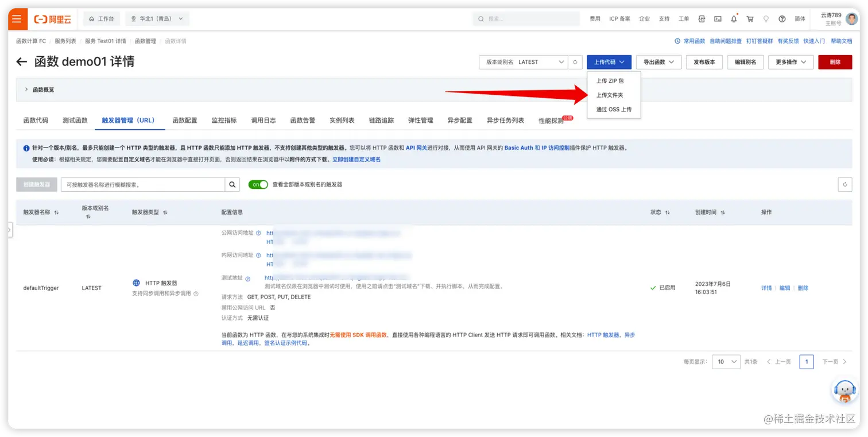Click the trigger search magnifier button

(x=232, y=184)
